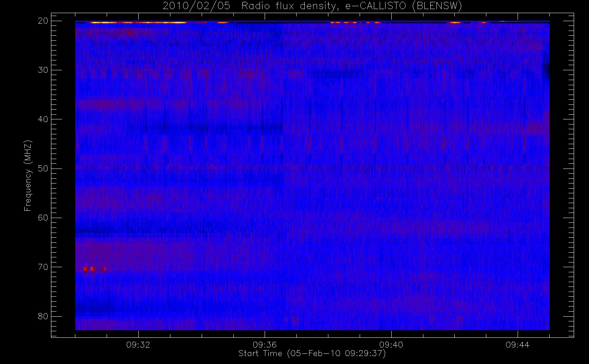This screenshot has width=589, height=364.
Task: Click the 40 frequency tick label
Action: tap(43, 119)
